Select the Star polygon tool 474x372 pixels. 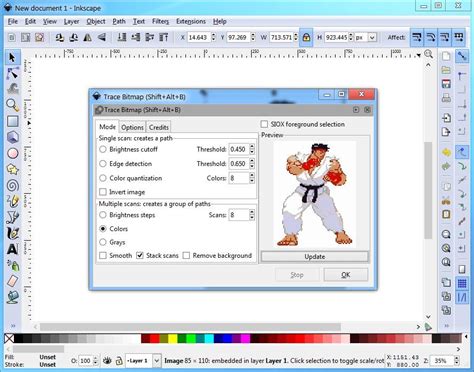coord(12,169)
